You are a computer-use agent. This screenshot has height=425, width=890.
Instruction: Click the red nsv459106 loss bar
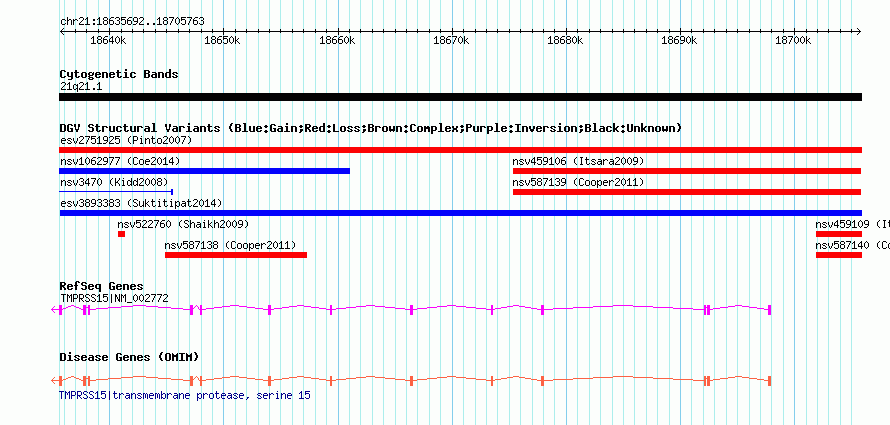687,171
